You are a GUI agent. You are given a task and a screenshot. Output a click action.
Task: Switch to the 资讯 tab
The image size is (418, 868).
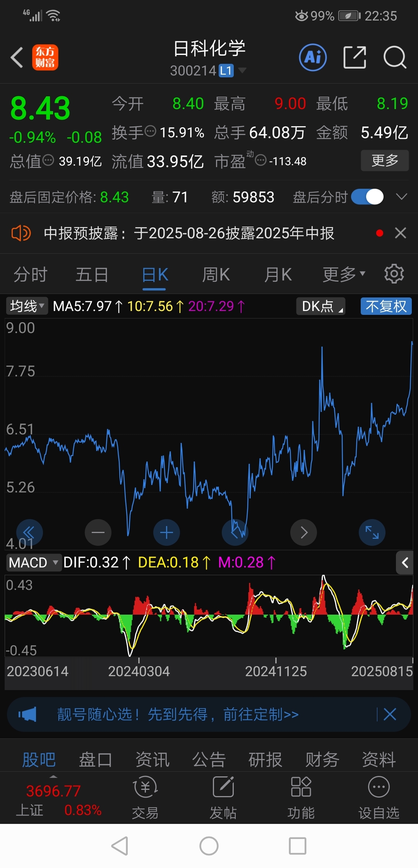(152, 760)
